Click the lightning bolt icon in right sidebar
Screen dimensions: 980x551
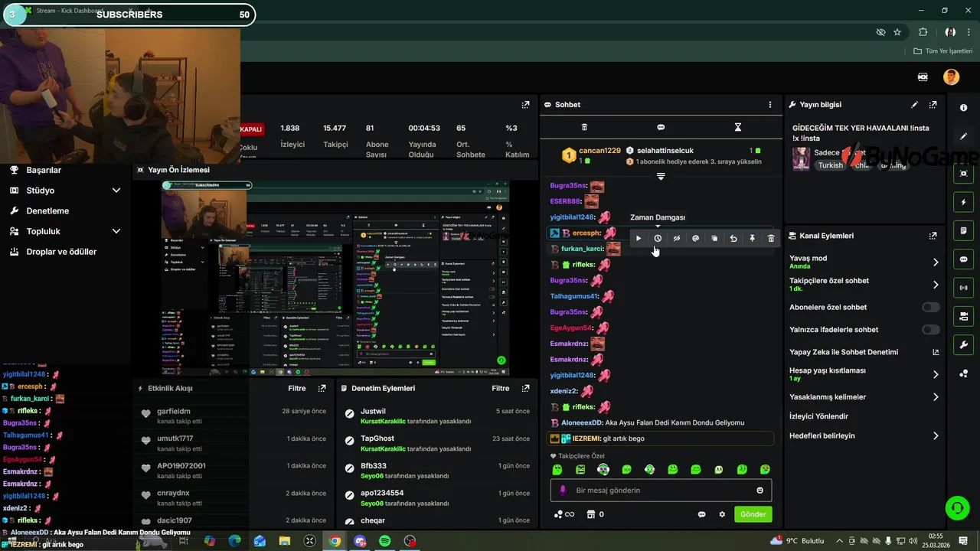963,203
